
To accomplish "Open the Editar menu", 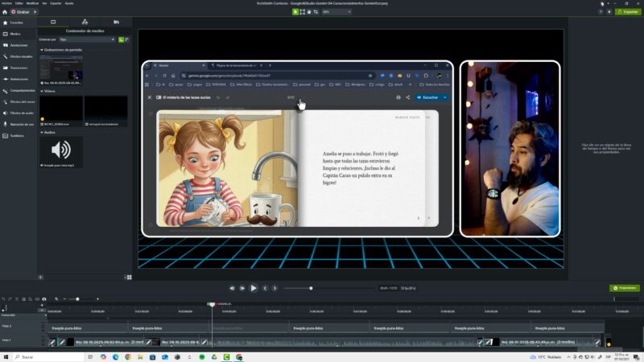I will [x=19, y=3].
